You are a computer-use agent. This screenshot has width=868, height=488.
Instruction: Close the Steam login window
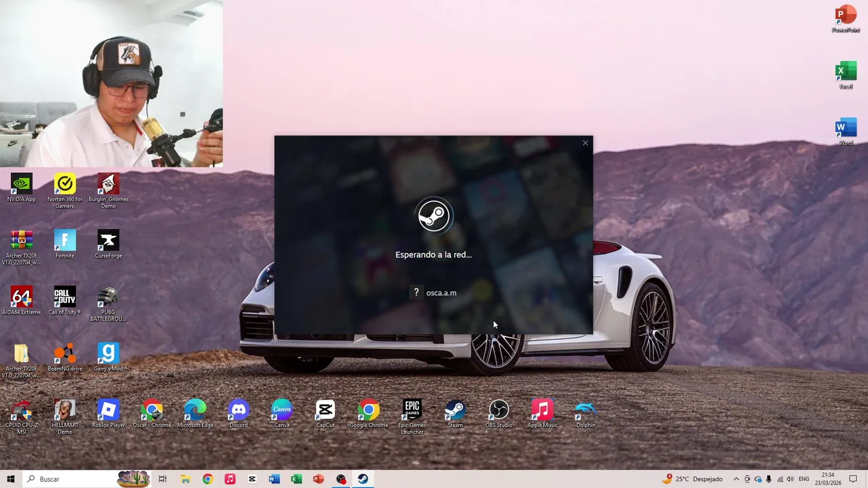coord(585,143)
